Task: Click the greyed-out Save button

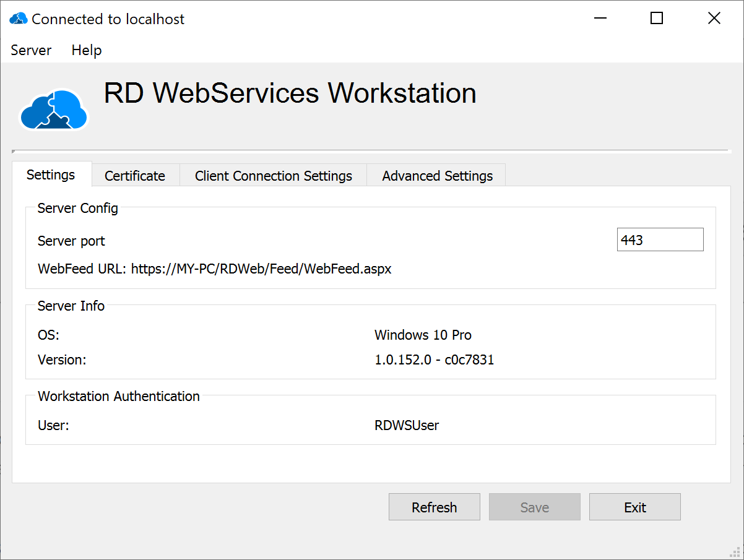Action: click(x=534, y=507)
